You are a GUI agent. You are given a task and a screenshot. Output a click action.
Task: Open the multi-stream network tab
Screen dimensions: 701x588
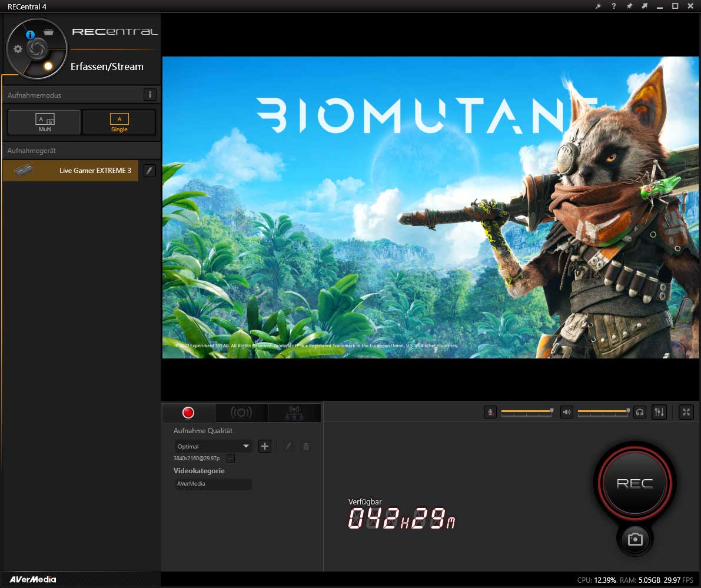294,413
